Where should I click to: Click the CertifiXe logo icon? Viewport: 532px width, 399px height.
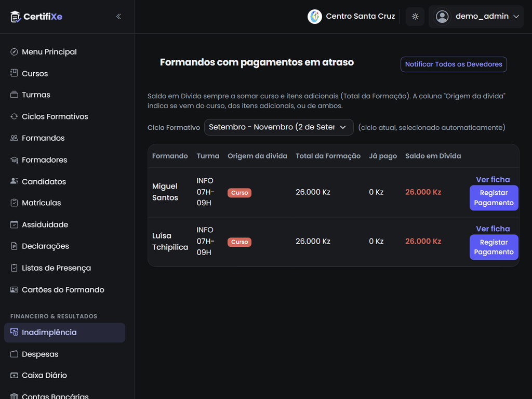15,17
